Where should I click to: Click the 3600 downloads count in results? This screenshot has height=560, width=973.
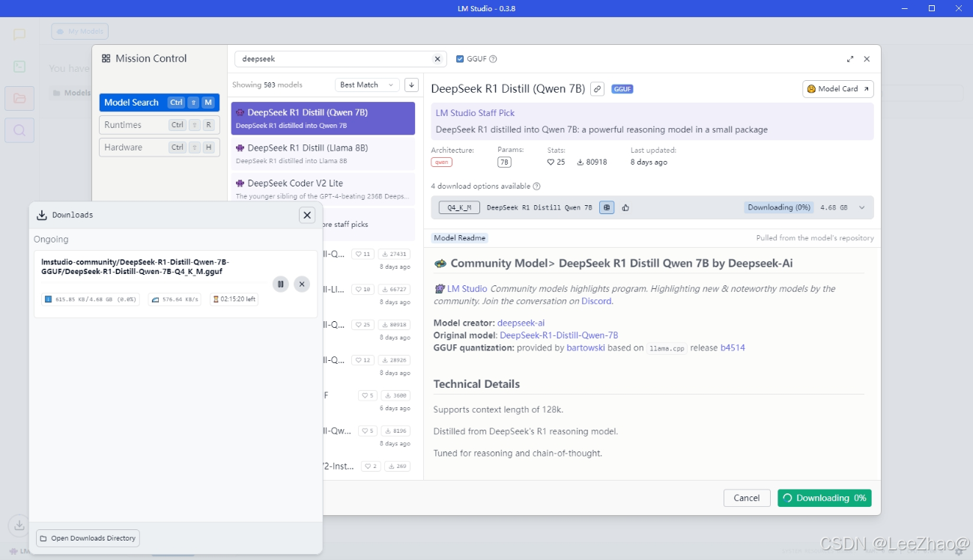coord(396,395)
